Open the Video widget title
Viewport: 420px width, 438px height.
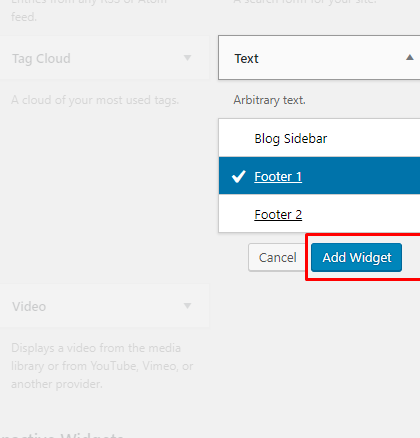tap(29, 306)
